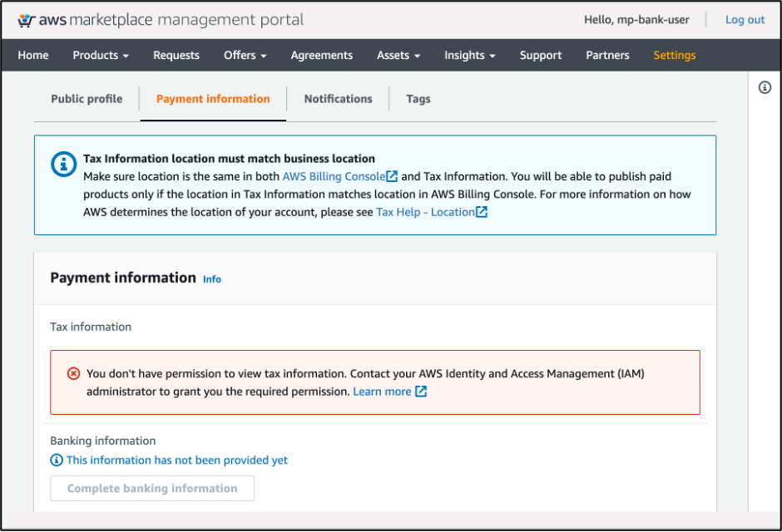This screenshot has height=532, width=782.
Task: Click the info icon in the tax location banner
Action: pyautogui.click(x=63, y=164)
